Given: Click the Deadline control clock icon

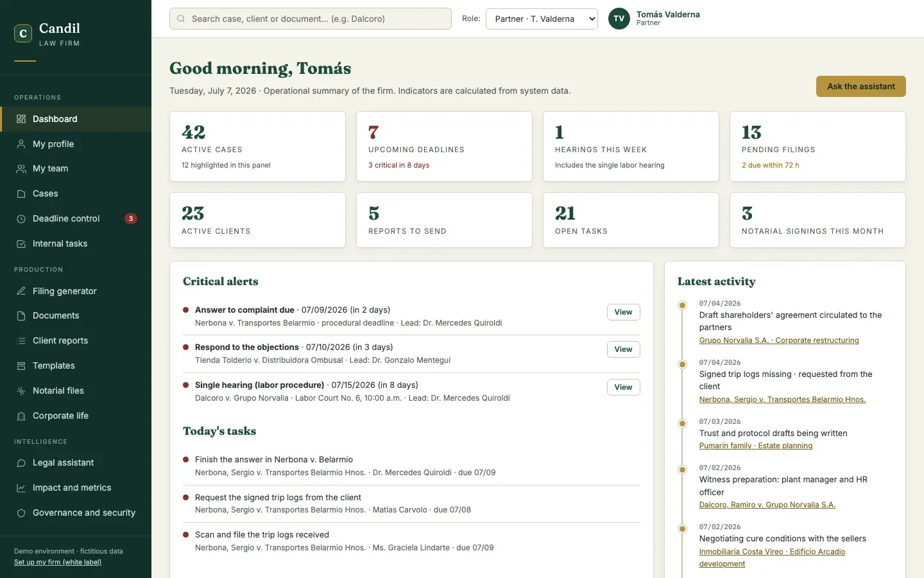Looking at the screenshot, I should point(21,218).
